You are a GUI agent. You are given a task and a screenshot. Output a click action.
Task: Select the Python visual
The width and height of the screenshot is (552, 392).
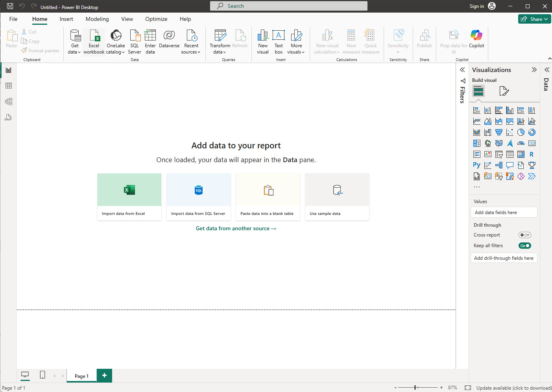click(x=477, y=165)
